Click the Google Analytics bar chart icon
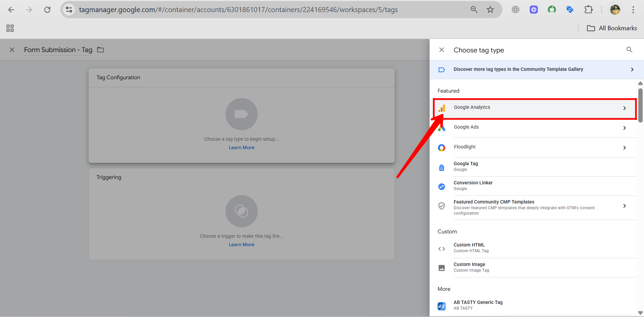The height and width of the screenshot is (317, 644). coord(442,108)
